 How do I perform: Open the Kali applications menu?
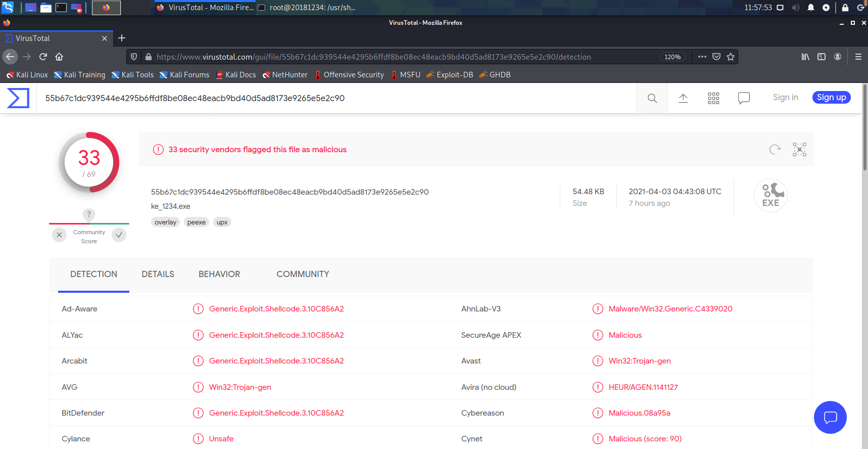coord(8,8)
